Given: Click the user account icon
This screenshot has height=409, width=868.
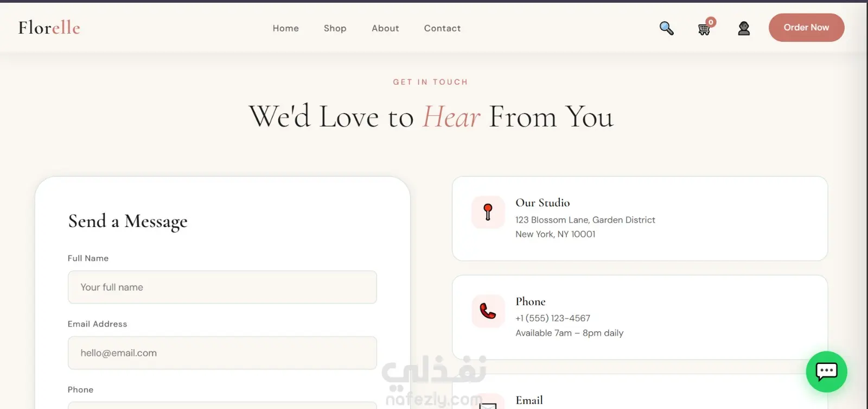Looking at the screenshot, I should (x=744, y=28).
